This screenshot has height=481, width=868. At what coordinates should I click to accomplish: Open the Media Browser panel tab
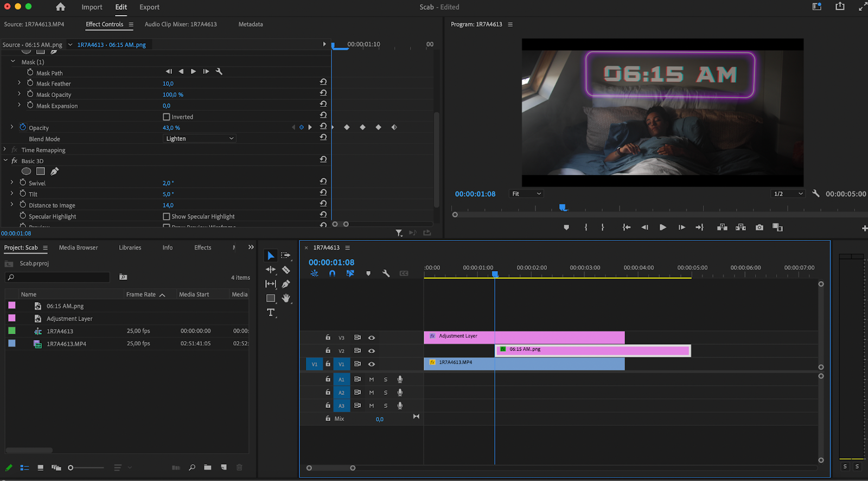click(x=78, y=248)
